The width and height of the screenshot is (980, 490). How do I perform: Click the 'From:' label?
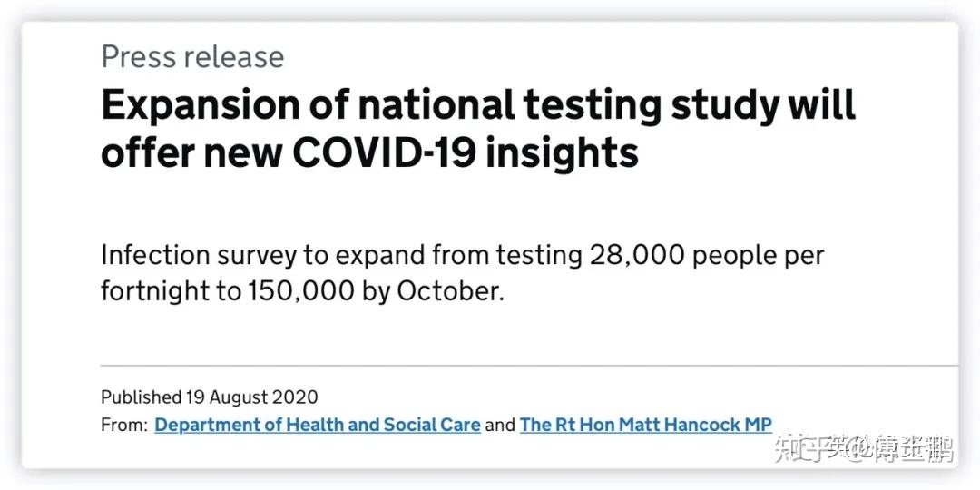[123, 425]
